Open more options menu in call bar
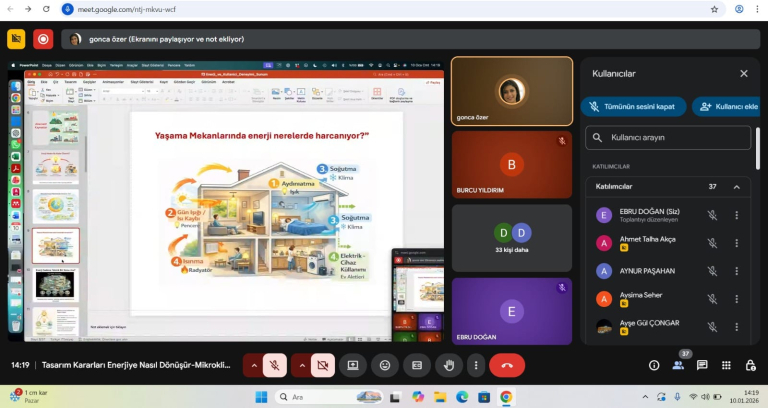Screen dimensions: 768x408 (x=476, y=365)
